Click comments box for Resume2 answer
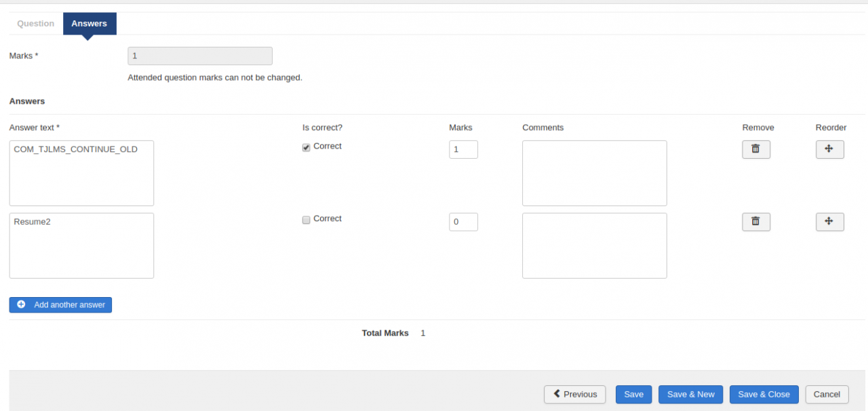 tap(594, 246)
